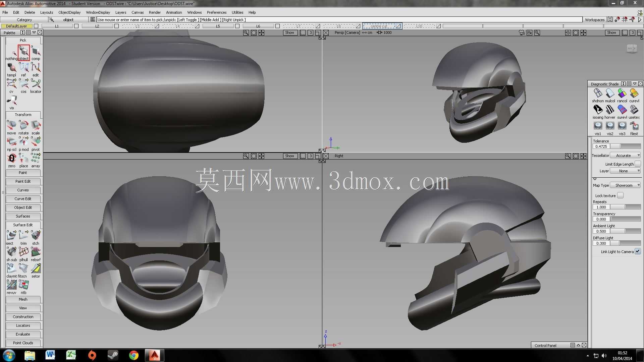
Task: Apply the mulcol multi-color shade
Action: pyautogui.click(x=610, y=95)
